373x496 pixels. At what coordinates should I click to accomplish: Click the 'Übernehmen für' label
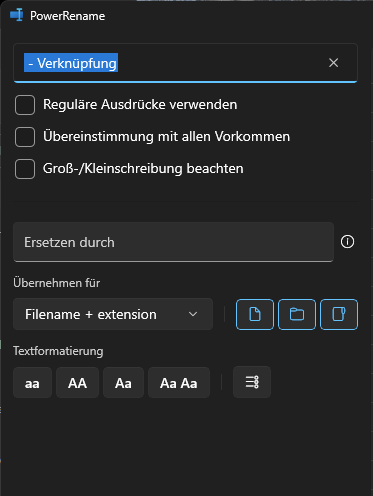coord(57,283)
